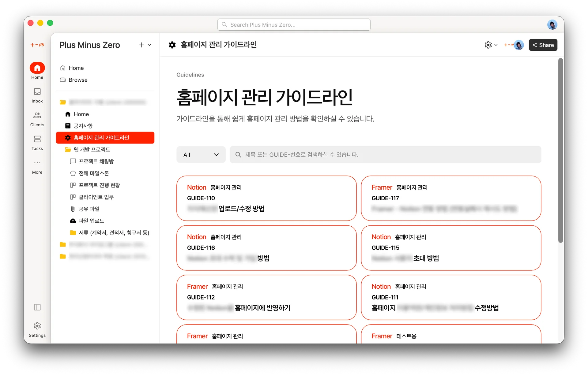This screenshot has width=588, height=375.
Task: Open profile avatar in top right
Action: (x=552, y=24)
